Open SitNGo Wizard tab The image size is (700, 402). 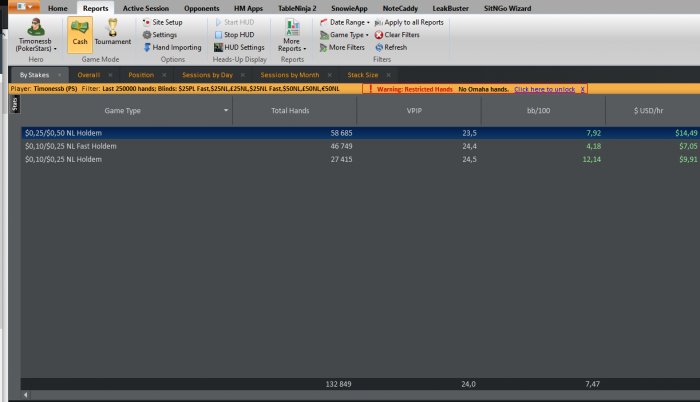(x=507, y=8)
